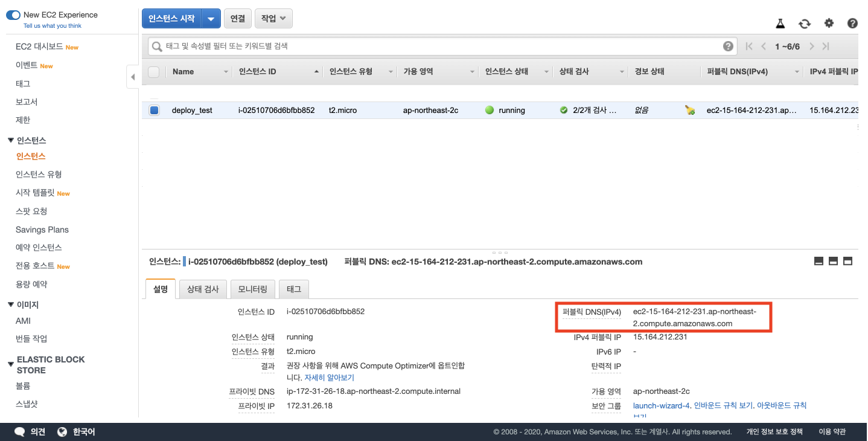The width and height of the screenshot is (868, 441).
Task: Open 시작 템플릿 in sidebar
Action: click(x=35, y=193)
